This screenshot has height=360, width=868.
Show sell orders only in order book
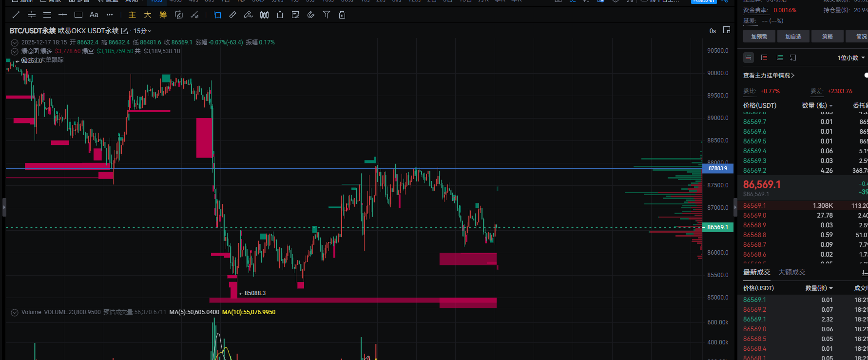click(x=764, y=58)
